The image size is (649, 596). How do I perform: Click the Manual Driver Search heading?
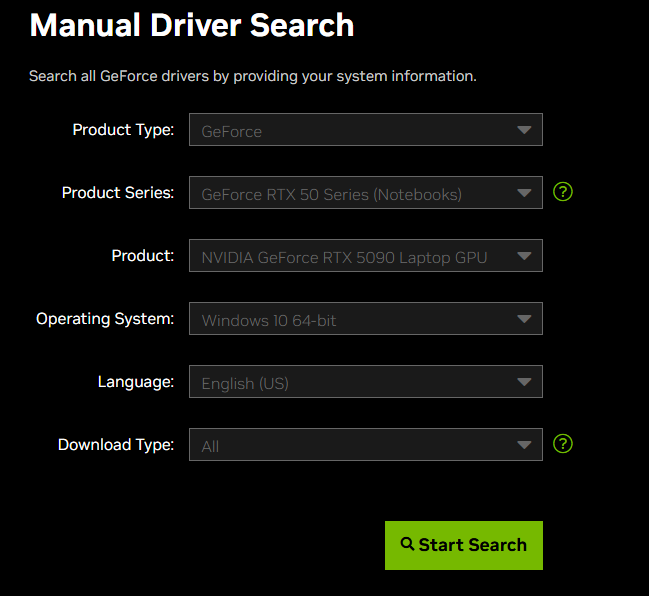coord(192,25)
